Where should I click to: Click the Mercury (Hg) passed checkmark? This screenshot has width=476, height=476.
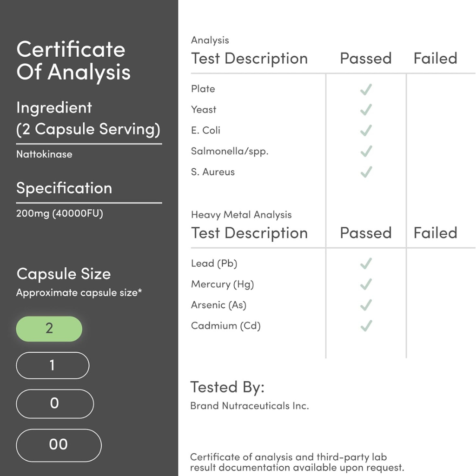click(x=366, y=284)
